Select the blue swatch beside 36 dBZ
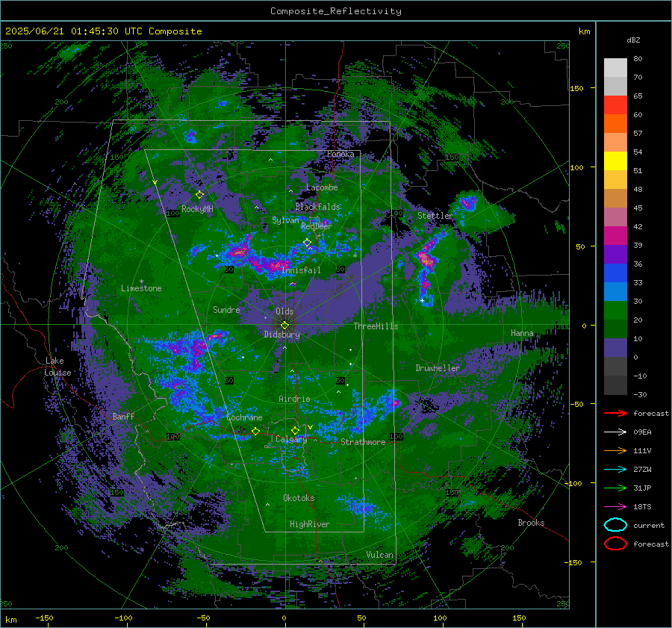Screen dimensions: 672x628 (x=615, y=273)
